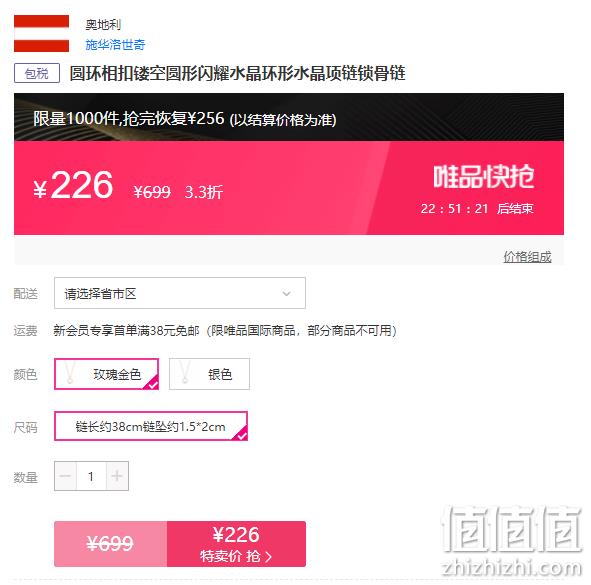This screenshot has width=591, height=585.
Task: Click the checkmark corner on 玫瑰金色
Action: click(152, 383)
